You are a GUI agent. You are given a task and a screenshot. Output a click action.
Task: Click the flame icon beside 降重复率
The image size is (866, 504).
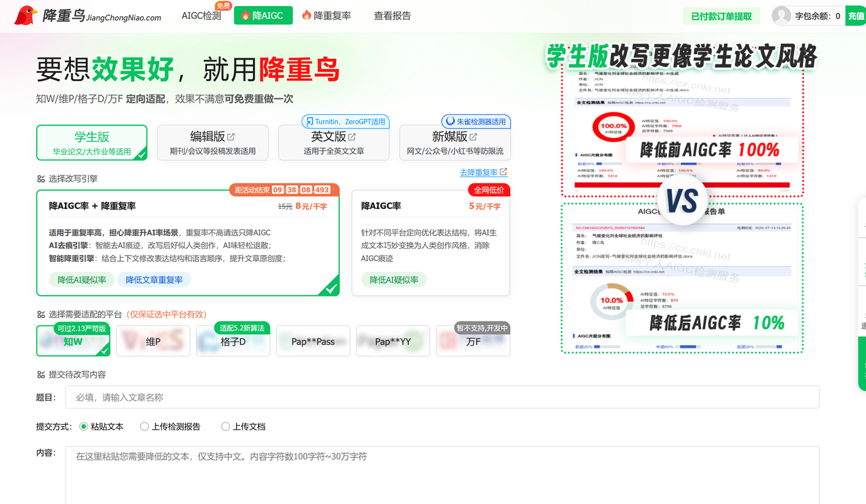click(306, 16)
